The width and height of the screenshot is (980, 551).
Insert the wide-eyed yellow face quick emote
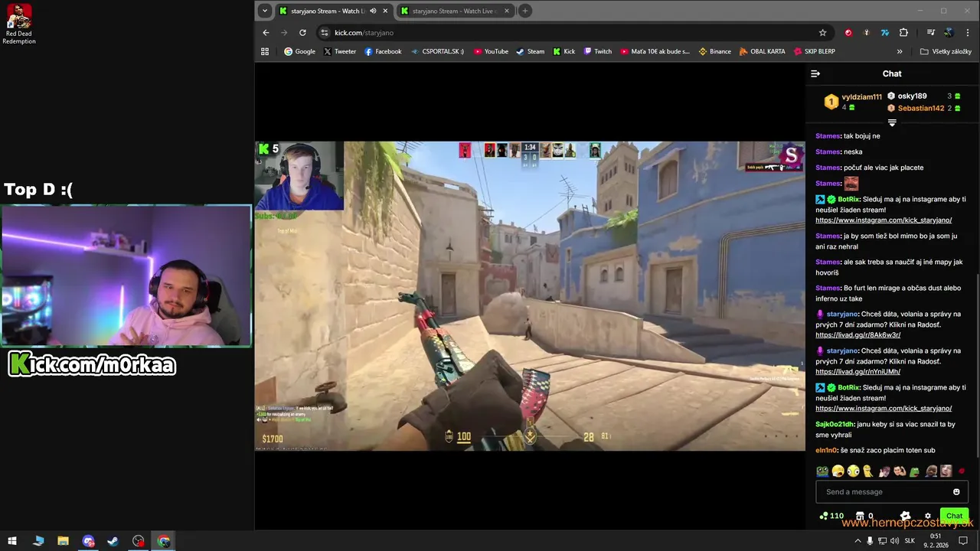(853, 471)
